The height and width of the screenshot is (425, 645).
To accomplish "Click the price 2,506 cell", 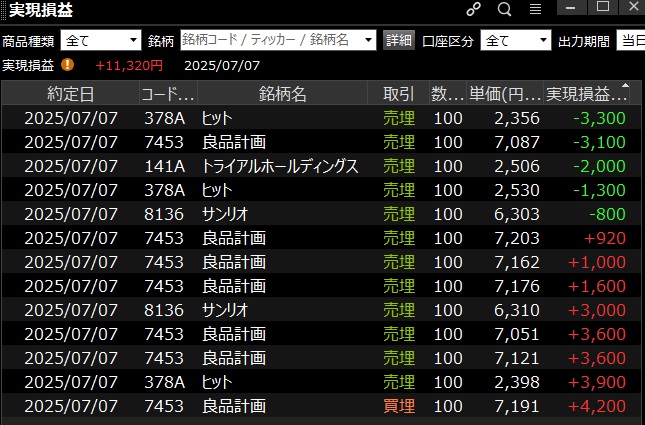I will coord(517,166).
